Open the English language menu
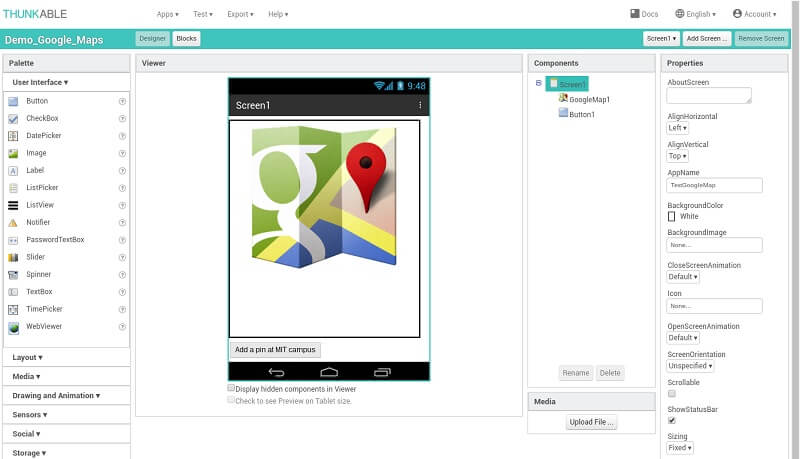The width and height of the screenshot is (800, 459). click(695, 14)
